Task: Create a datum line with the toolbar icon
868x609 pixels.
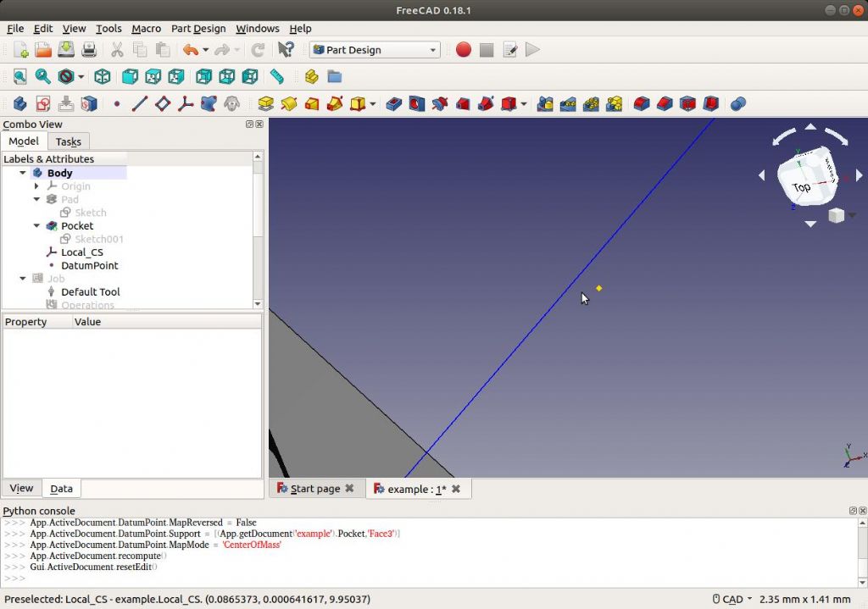Action: 140,103
